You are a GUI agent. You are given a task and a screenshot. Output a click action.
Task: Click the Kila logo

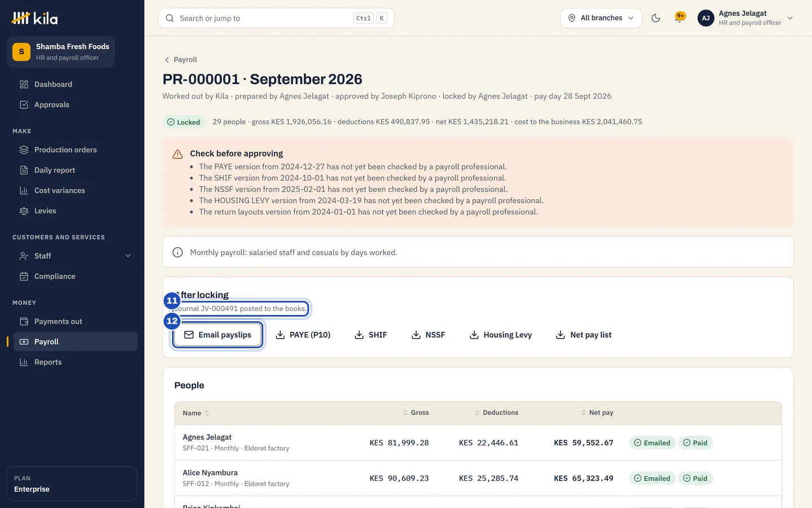coord(35,18)
